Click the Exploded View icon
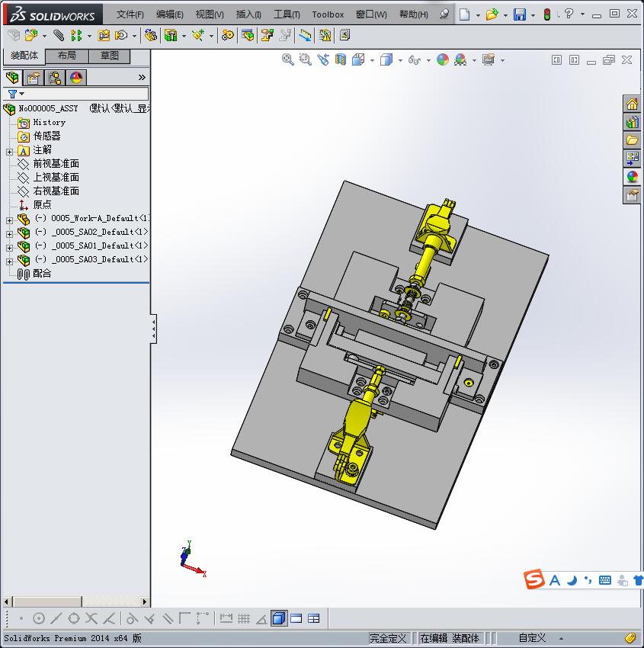Image resolution: width=644 pixels, height=648 pixels. [x=268, y=36]
